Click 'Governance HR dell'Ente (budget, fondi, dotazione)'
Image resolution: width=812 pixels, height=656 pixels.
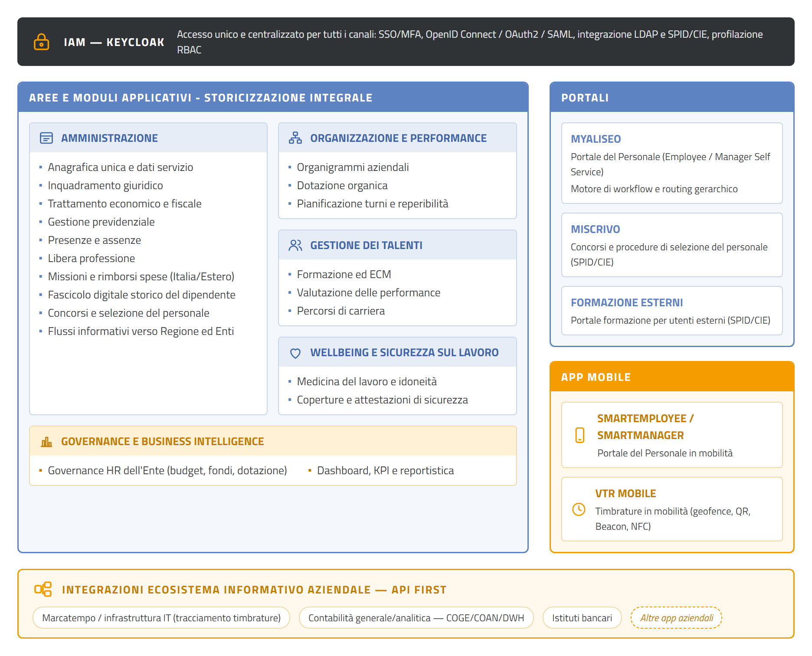point(167,470)
